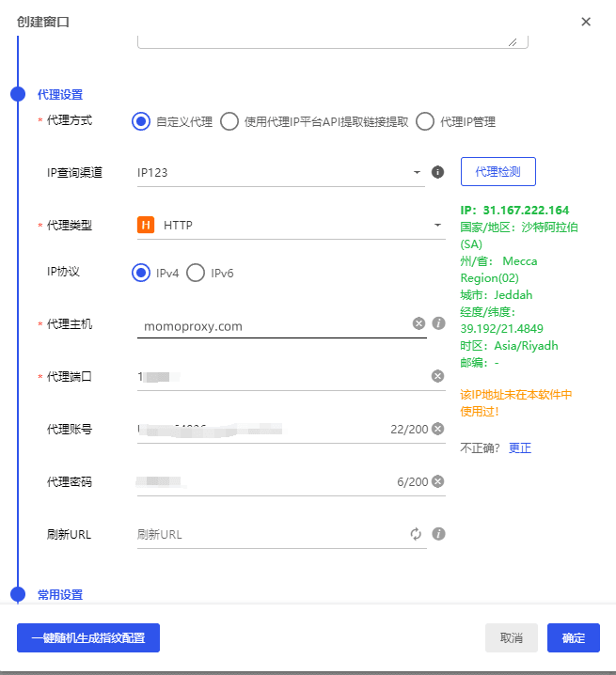Click info icon beside 代理主机 field
This screenshot has height=675, width=616.
(438, 323)
